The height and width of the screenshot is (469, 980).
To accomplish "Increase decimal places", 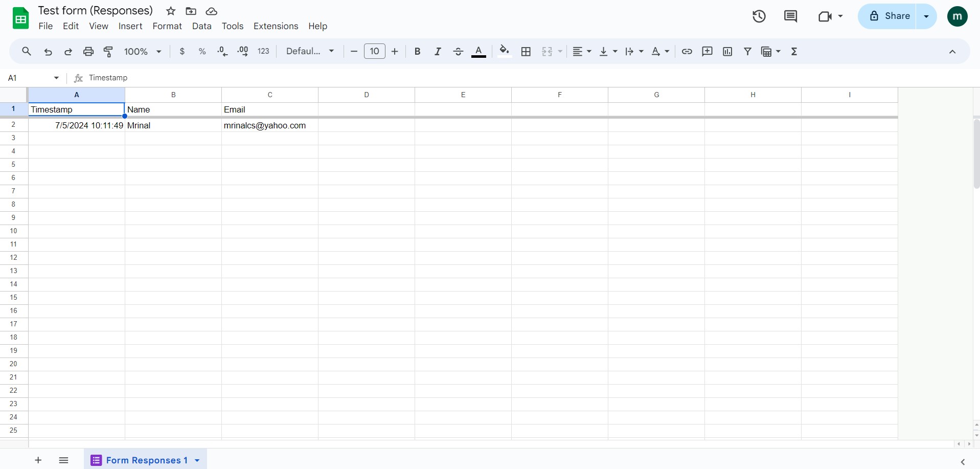I will [242, 51].
